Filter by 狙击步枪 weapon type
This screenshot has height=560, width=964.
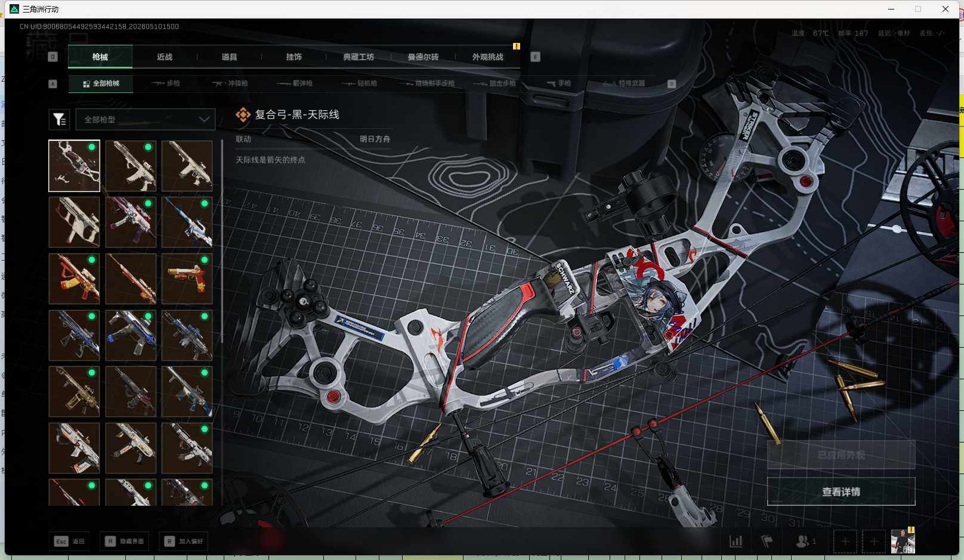[495, 83]
